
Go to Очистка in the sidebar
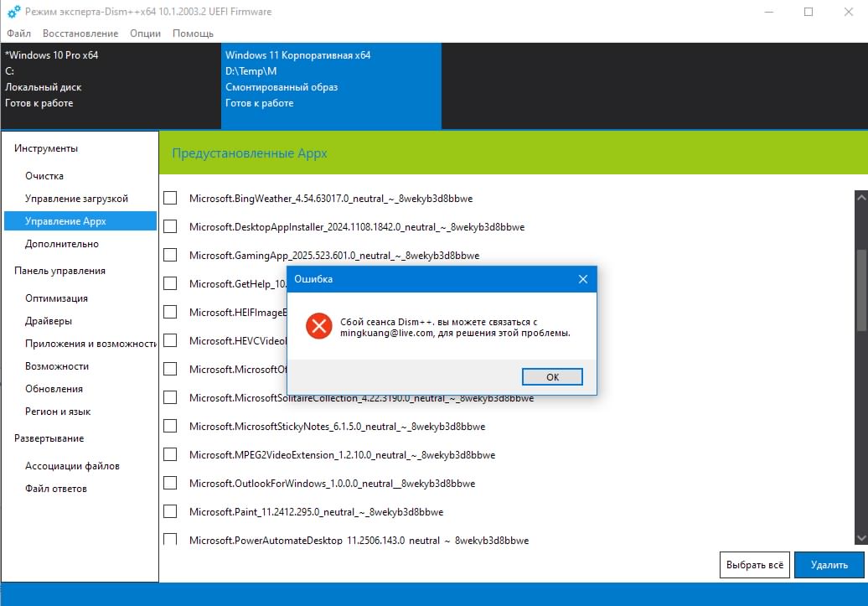point(44,176)
